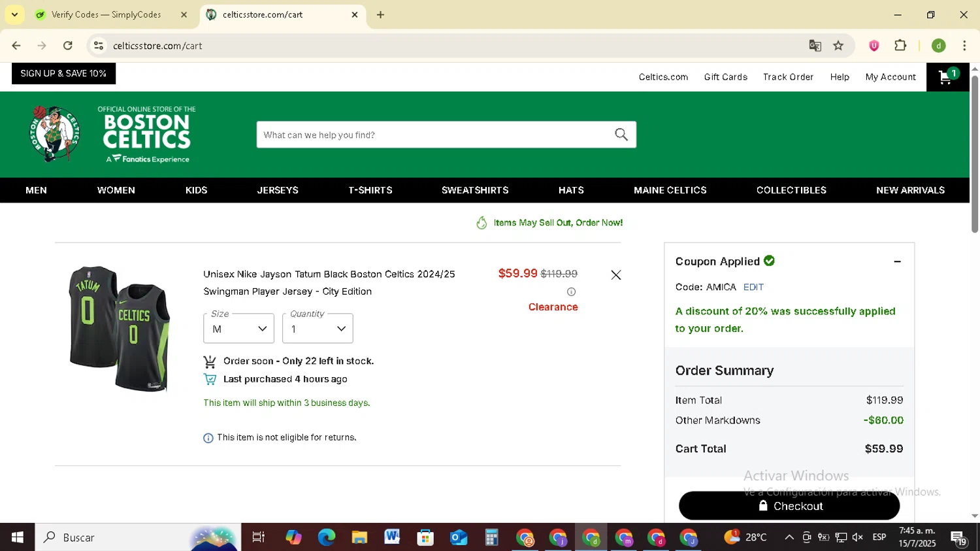This screenshot has height=551, width=980.
Task: Click the Tatum jersey thumbnail image
Action: (x=120, y=329)
